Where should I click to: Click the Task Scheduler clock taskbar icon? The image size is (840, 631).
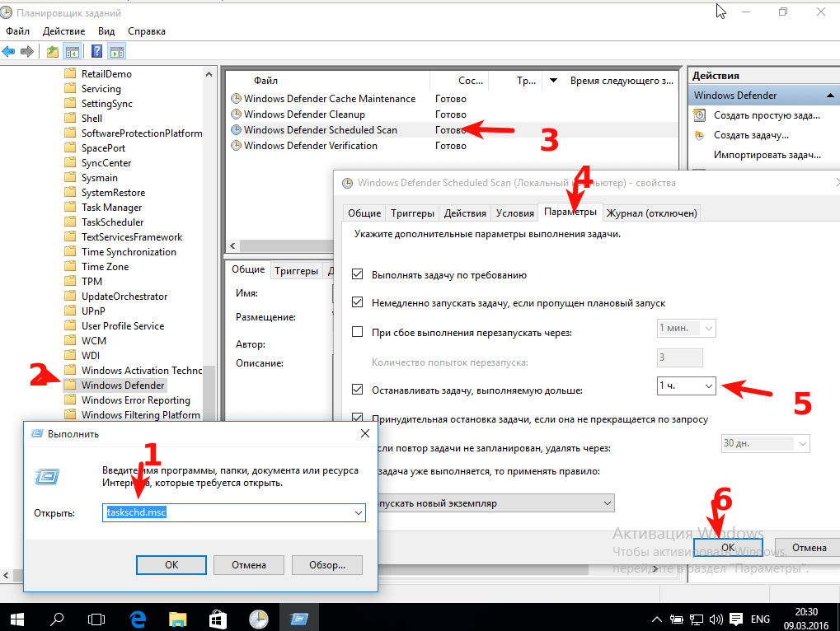coord(258,617)
